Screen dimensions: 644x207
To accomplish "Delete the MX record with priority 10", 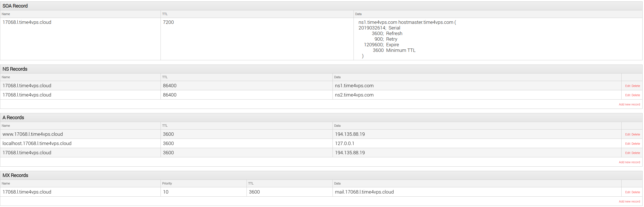I will point(636,192).
